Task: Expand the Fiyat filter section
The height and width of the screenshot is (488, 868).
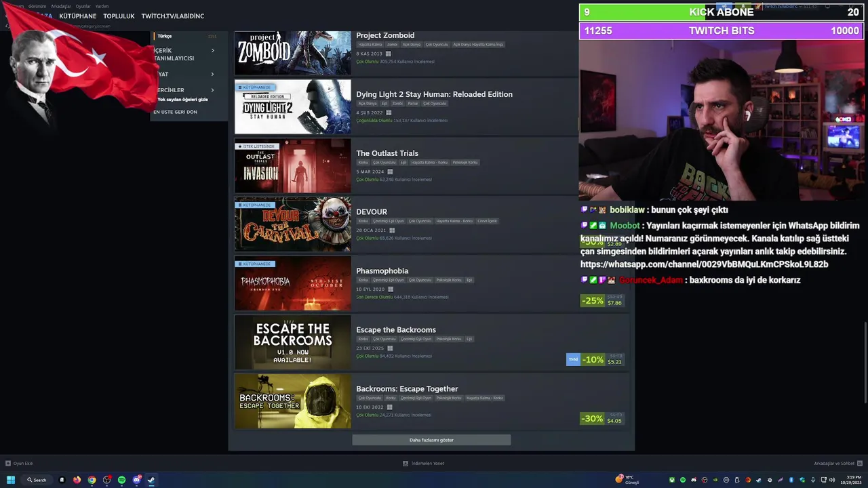Action: point(184,74)
